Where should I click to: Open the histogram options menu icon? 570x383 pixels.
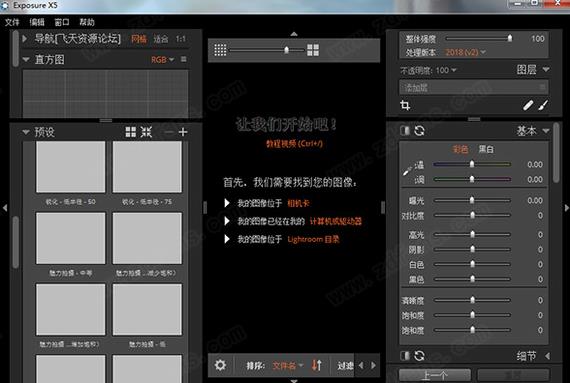(184, 59)
